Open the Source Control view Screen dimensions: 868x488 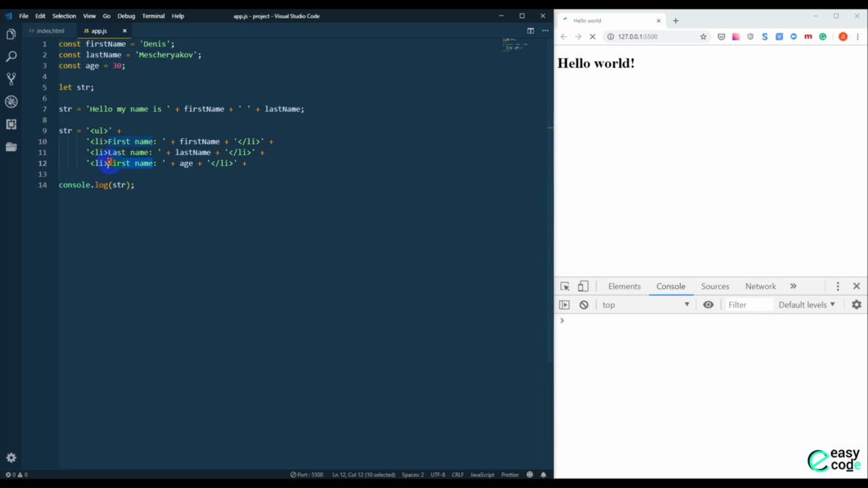pyautogui.click(x=11, y=79)
